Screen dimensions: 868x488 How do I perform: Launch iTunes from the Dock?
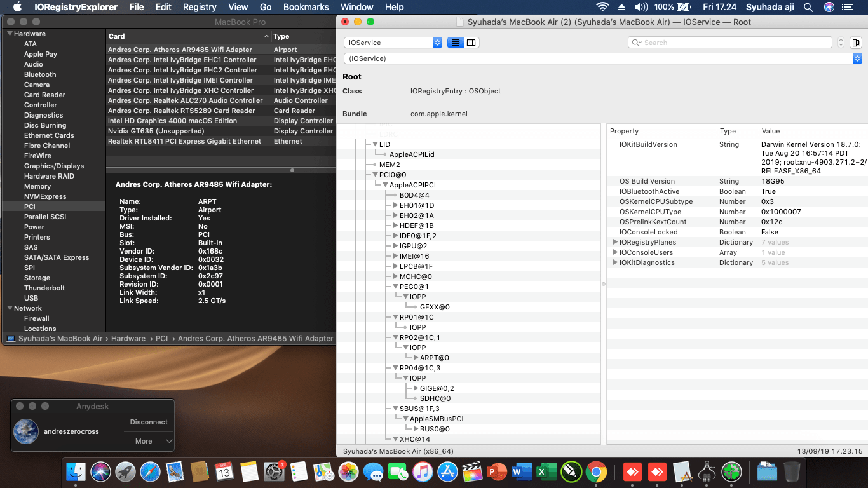423,472
